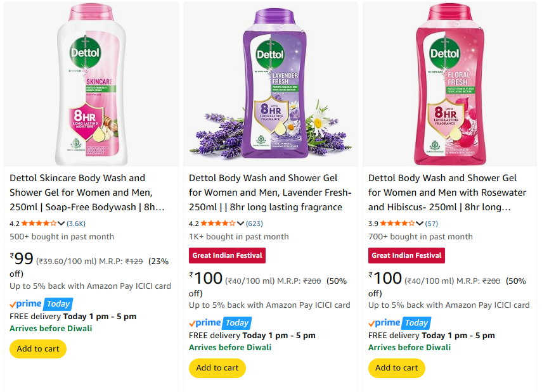
Task: Open the 3.6K reviews link
Action: point(76,224)
